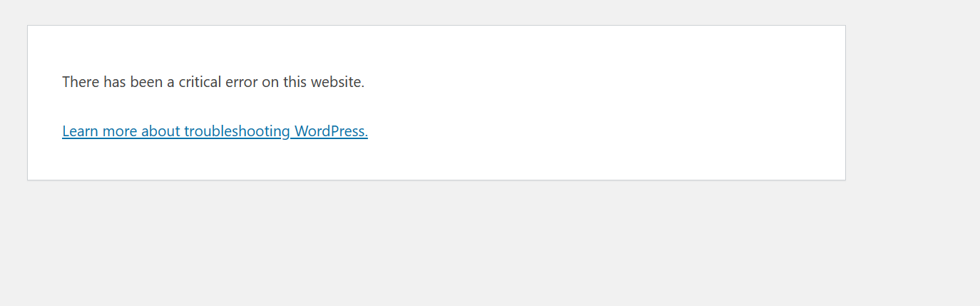The image size is (980, 306).
Task: Click the word 'troubleshooting' in the link
Action: tap(237, 131)
